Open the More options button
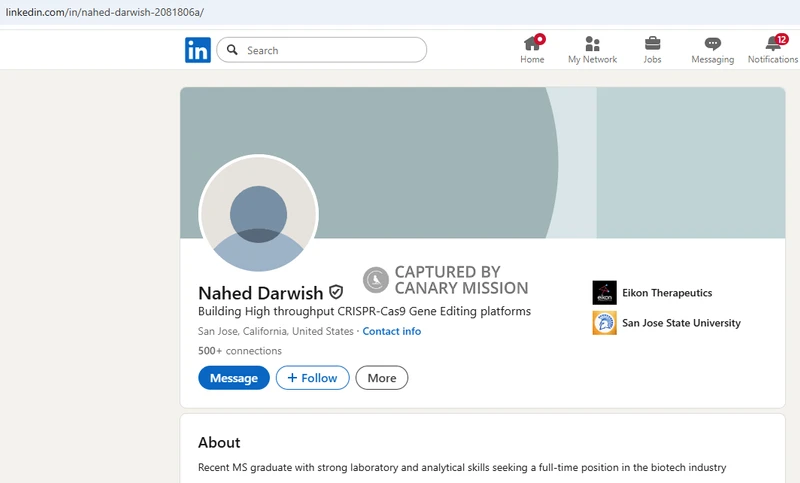Viewport: 800px width, 483px height. [382, 378]
